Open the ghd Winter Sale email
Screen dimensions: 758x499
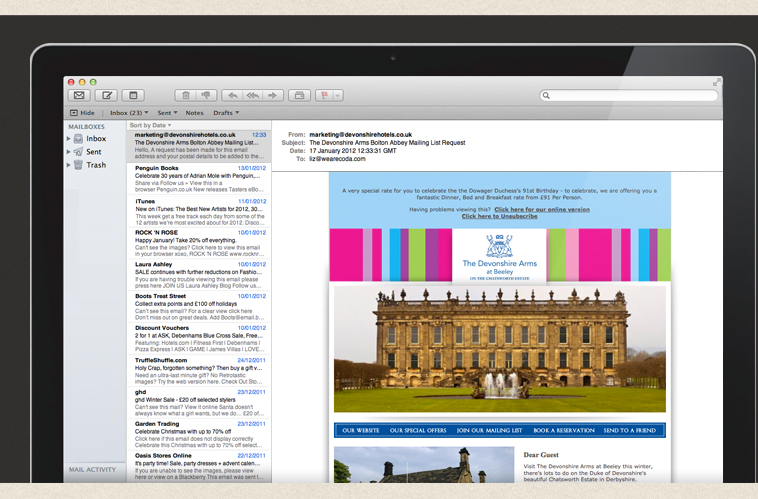pyautogui.click(x=199, y=403)
